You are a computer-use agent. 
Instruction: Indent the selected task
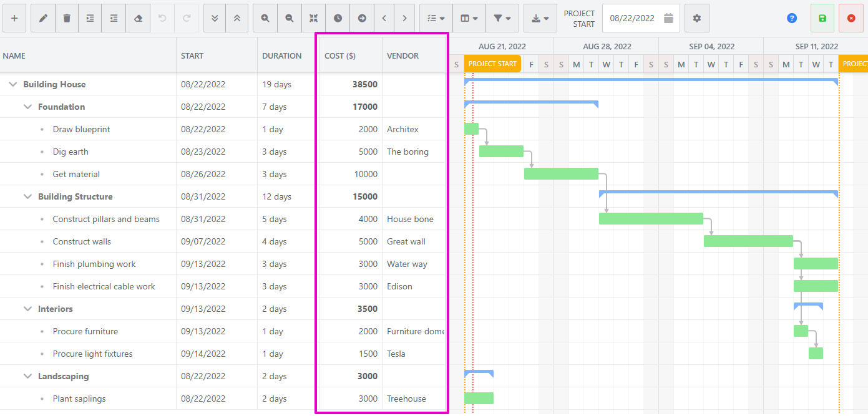pyautogui.click(x=89, y=17)
